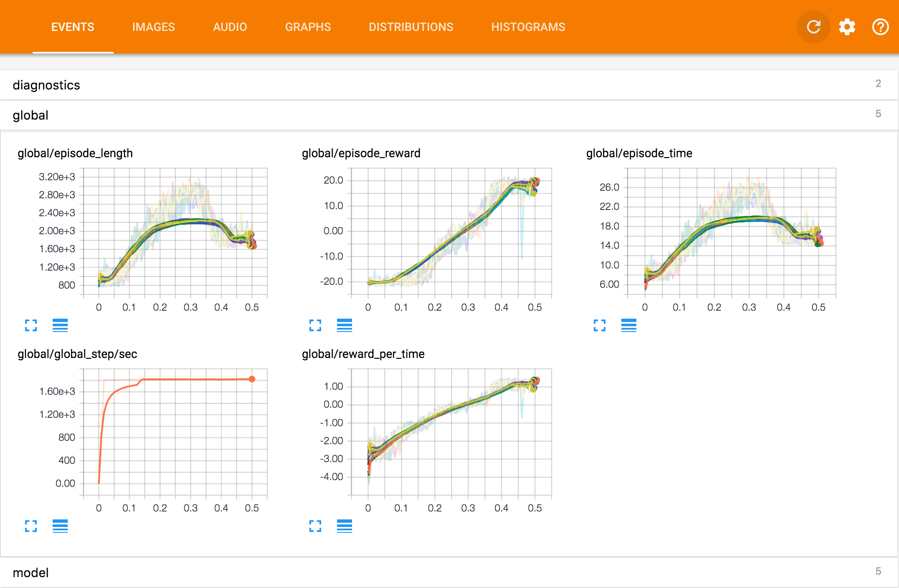Expand episode_length chart to full size
Screen dimensions: 899x588
pos(31,325)
